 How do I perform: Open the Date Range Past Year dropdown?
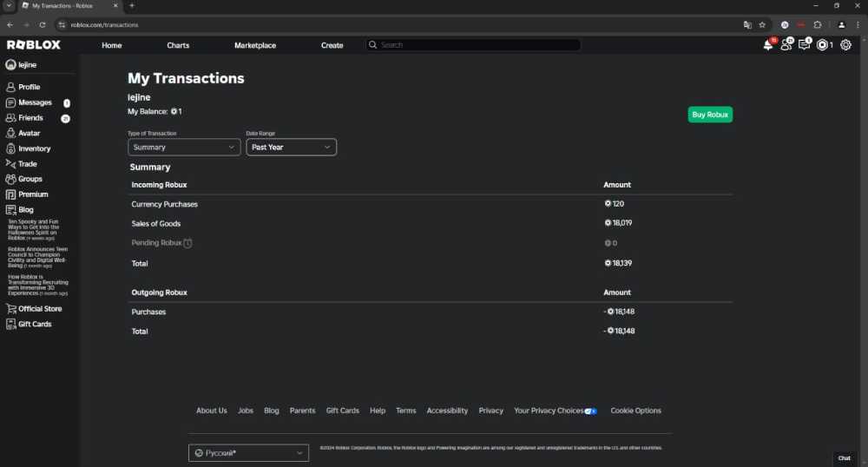291,148
